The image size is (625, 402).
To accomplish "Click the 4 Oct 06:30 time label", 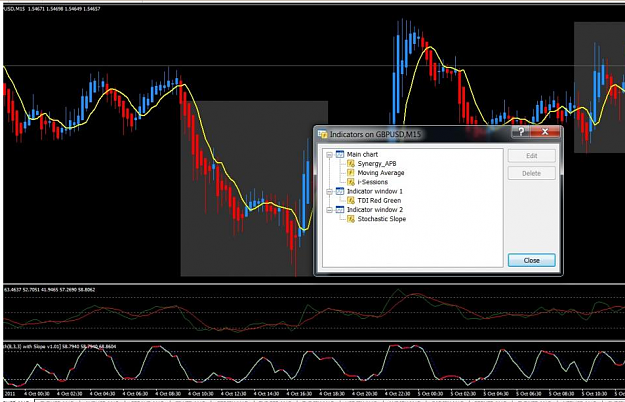I will tap(135, 394).
